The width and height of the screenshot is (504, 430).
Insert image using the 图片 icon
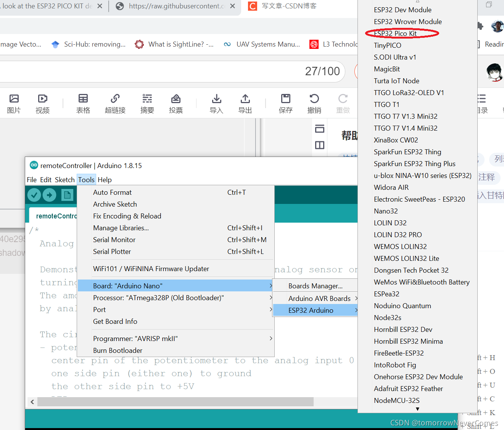(x=14, y=104)
